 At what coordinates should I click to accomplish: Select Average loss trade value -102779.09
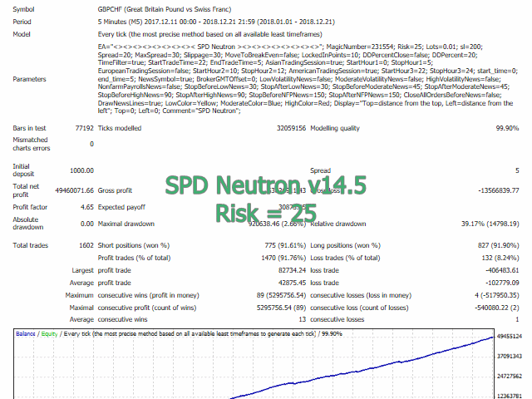click(x=502, y=283)
